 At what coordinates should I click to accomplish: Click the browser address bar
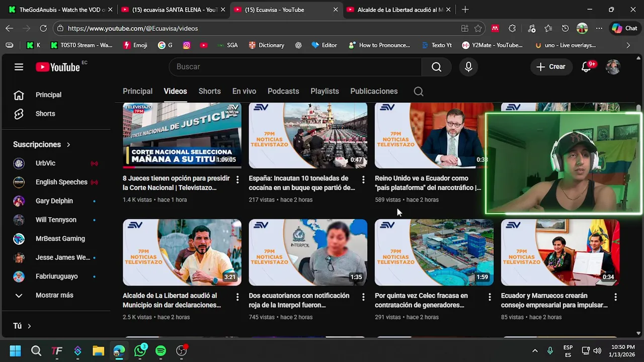coord(262,29)
